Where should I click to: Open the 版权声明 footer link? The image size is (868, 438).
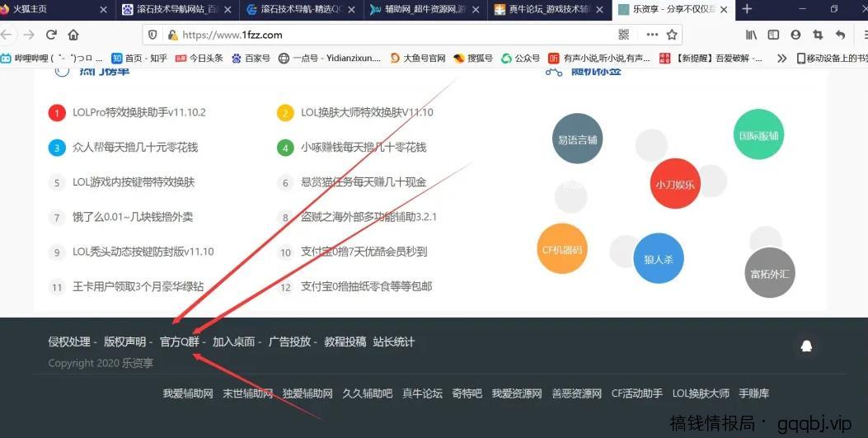(x=125, y=342)
